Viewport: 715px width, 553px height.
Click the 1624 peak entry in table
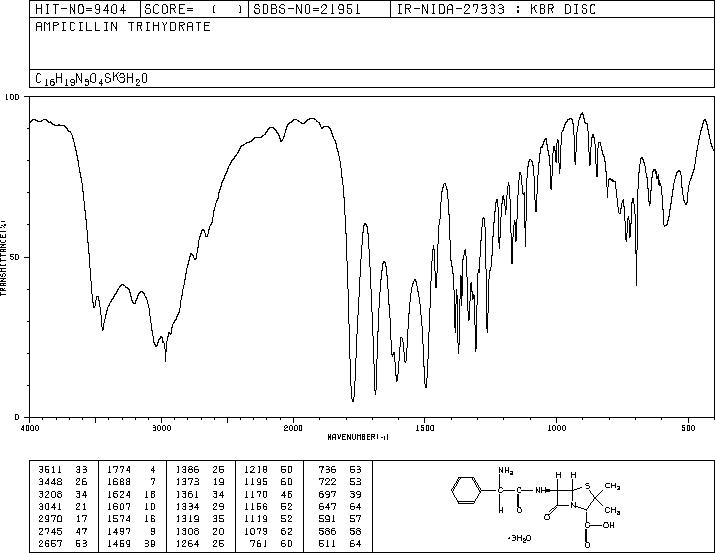click(132, 494)
